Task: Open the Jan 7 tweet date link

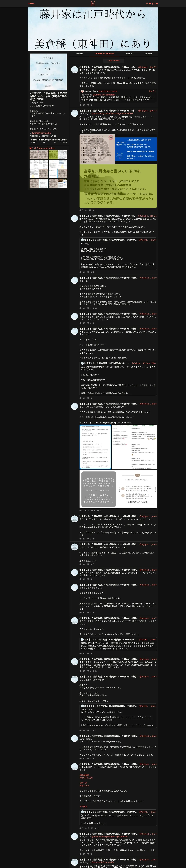Action: (154, 618)
